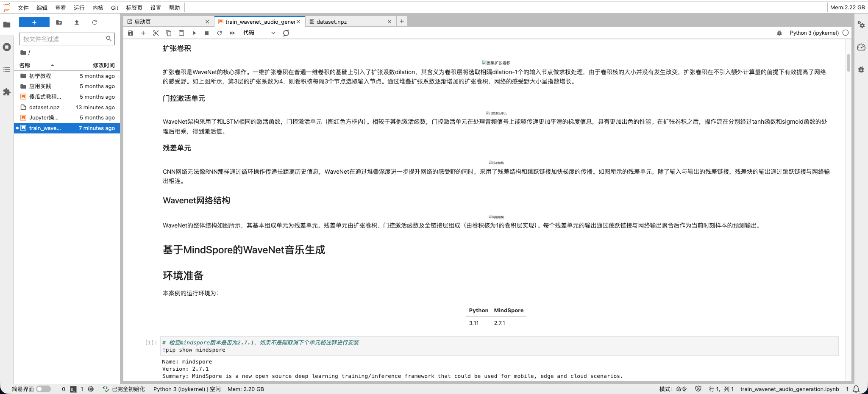Click the notebook vertical scrollbar
This screenshot has height=394, width=868.
click(848, 63)
